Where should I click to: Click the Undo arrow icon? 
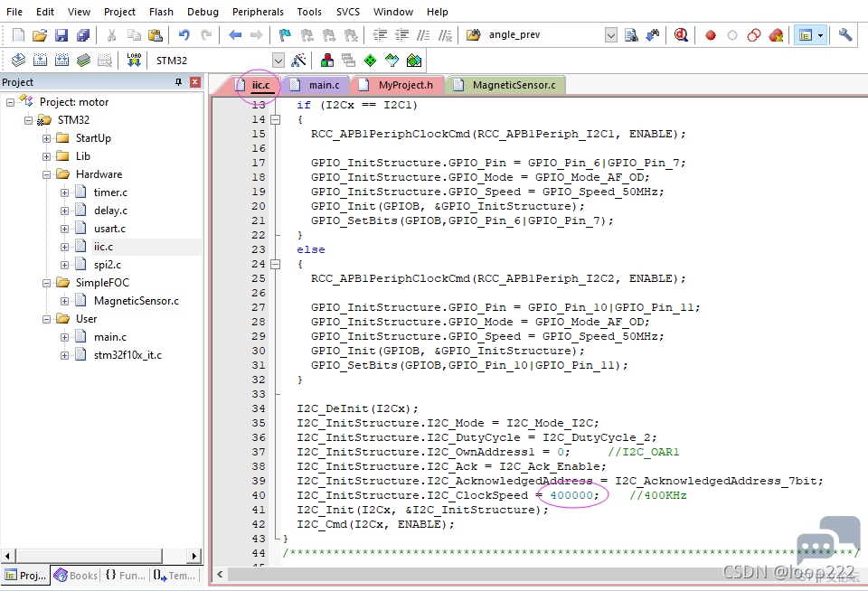pyautogui.click(x=184, y=35)
